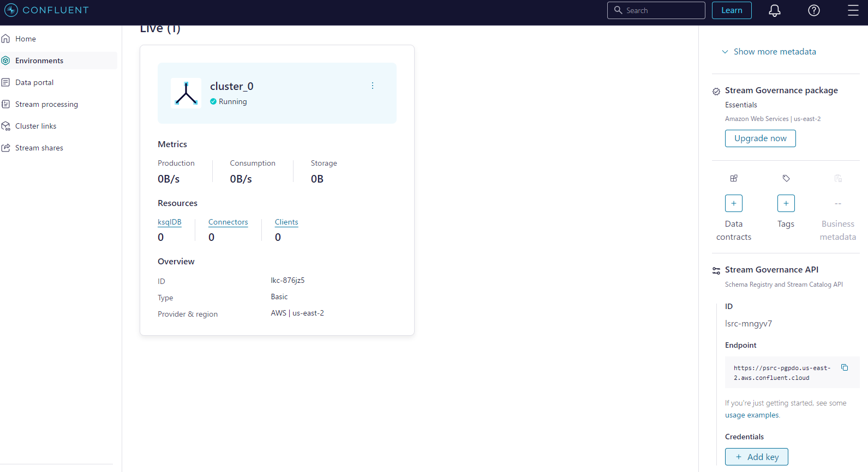Viewport: 868px width, 472px height.
Task: Click cluster ID lkc-876jz5
Action: click(288, 280)
